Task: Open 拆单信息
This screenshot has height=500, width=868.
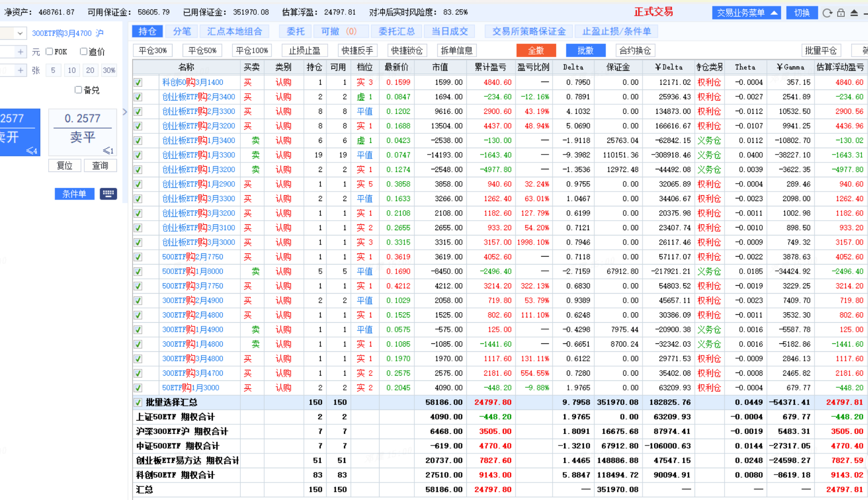Action: [456, 51]
